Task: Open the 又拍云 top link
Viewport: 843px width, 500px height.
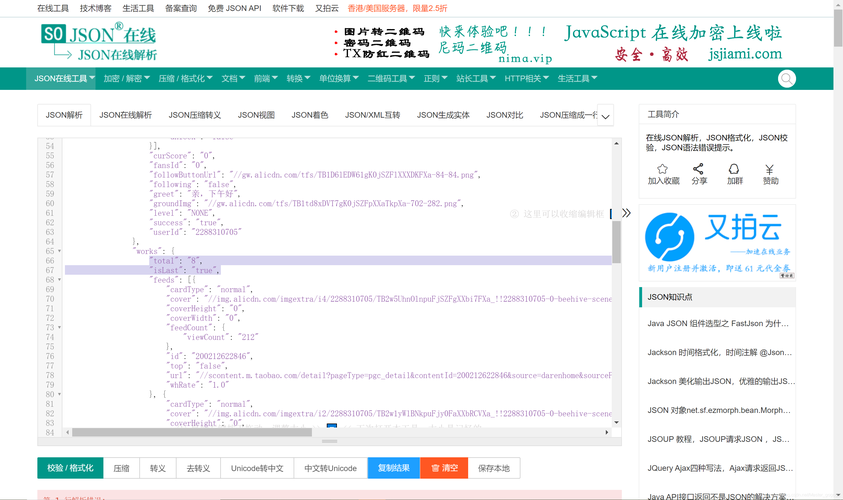Action: [327, 8]
